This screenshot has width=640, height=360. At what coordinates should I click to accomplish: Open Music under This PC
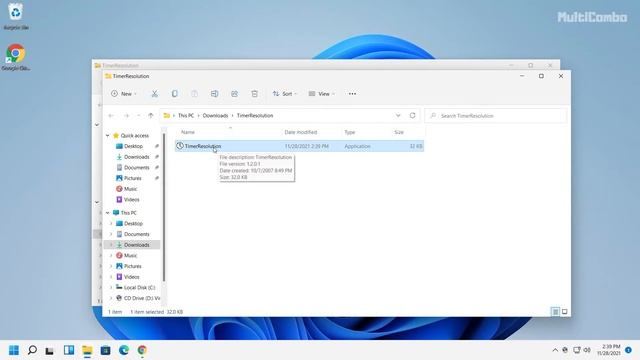click(x=131, y=256)
